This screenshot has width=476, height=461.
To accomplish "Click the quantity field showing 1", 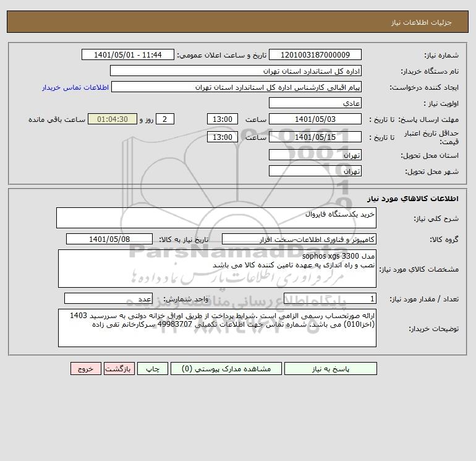I will coord(330,298).
